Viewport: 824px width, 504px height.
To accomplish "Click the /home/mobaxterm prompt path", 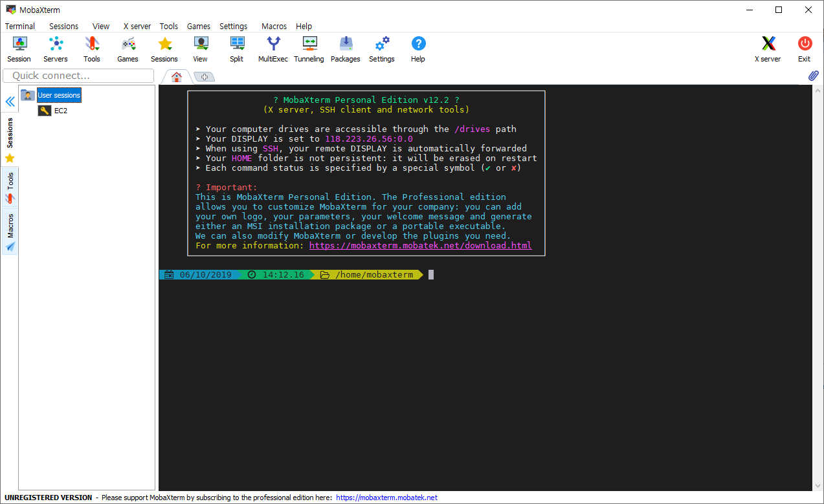I will [374, 275].
